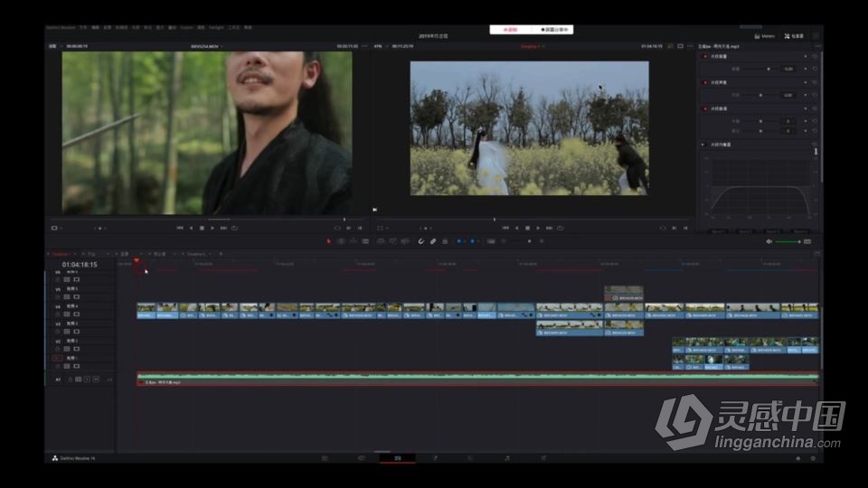The width and height of the screenshot is (868, 488).
Task: Switch to the Deliver rocket page
Action: tap(543, 458)
